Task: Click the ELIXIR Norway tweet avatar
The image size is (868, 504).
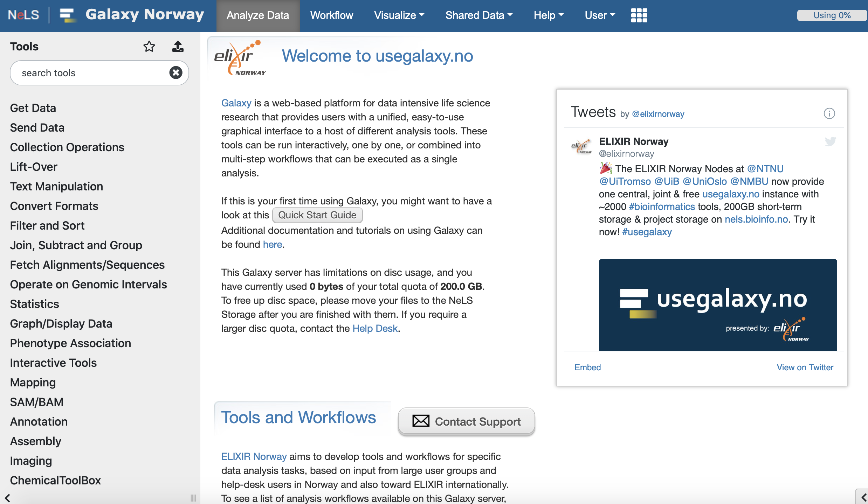Action: (581, 146)
